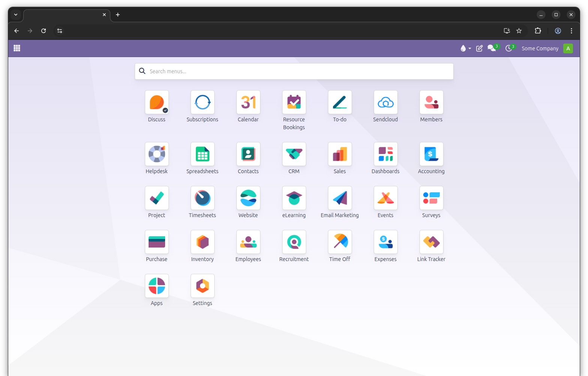The width and height of the screenshot is (588, 376).
Task: Launch the CRM application
Action: (294, 154)
